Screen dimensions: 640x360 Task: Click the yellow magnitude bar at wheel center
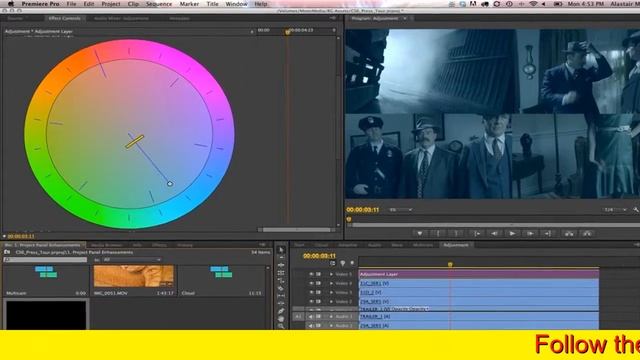tap(134, 142)
